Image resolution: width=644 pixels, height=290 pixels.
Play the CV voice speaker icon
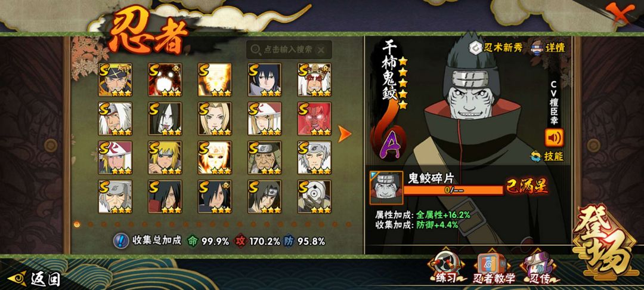point(554,138)
